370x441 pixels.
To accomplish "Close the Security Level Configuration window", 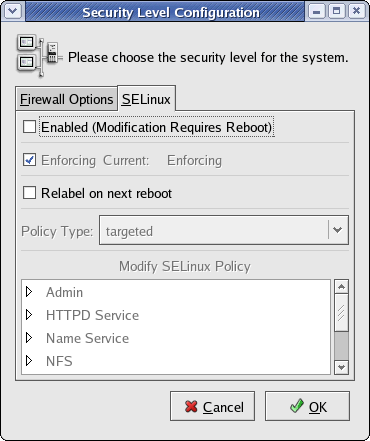I will point(356,11).
